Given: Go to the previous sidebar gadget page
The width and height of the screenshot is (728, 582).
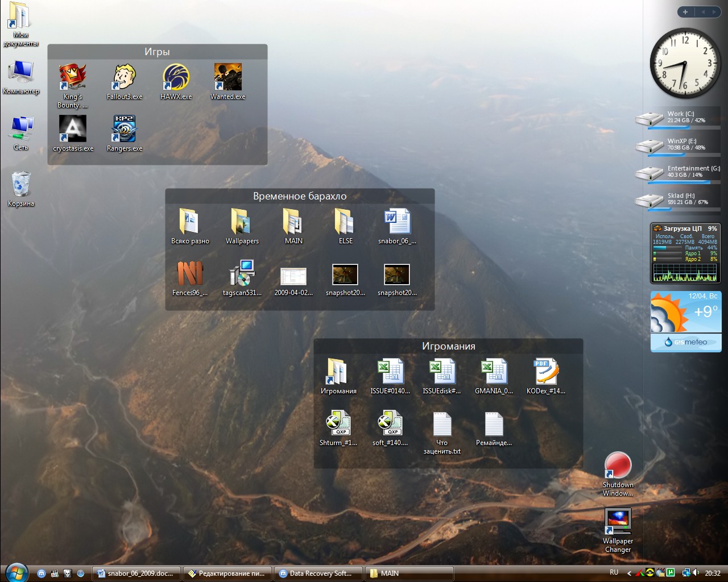Looking at the screenshot, I should tap(702, 12).
